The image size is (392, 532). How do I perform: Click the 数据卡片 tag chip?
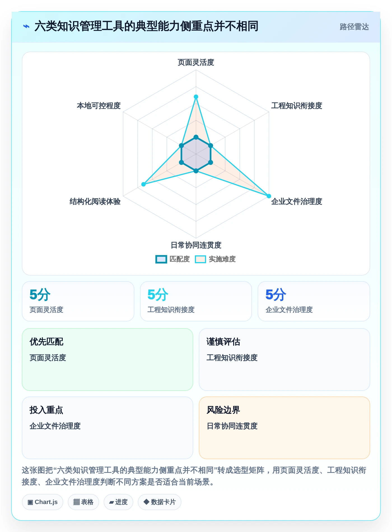(x=160, y=502)
